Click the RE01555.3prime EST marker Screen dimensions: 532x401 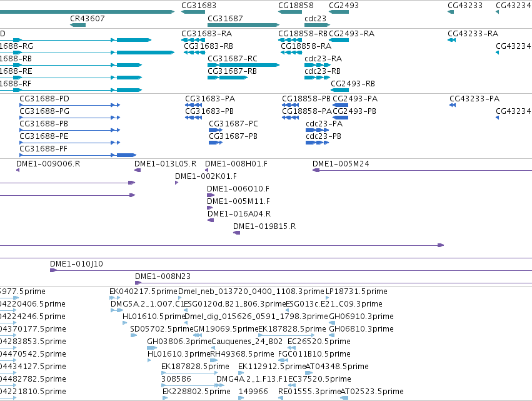[x=281, y=398]
